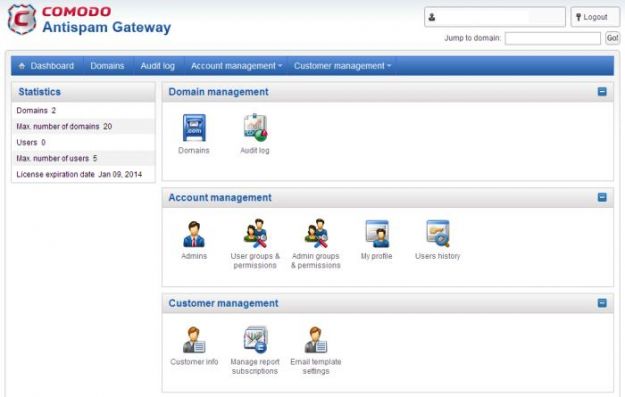The height and width of the screenshot is (397, 625).
Task: Click the Statistics panel heading
Action: [39, 92]
